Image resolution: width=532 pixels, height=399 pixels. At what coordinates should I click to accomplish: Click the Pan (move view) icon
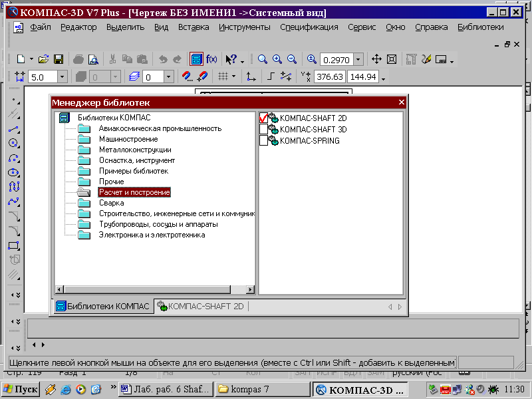pos(376,59)
